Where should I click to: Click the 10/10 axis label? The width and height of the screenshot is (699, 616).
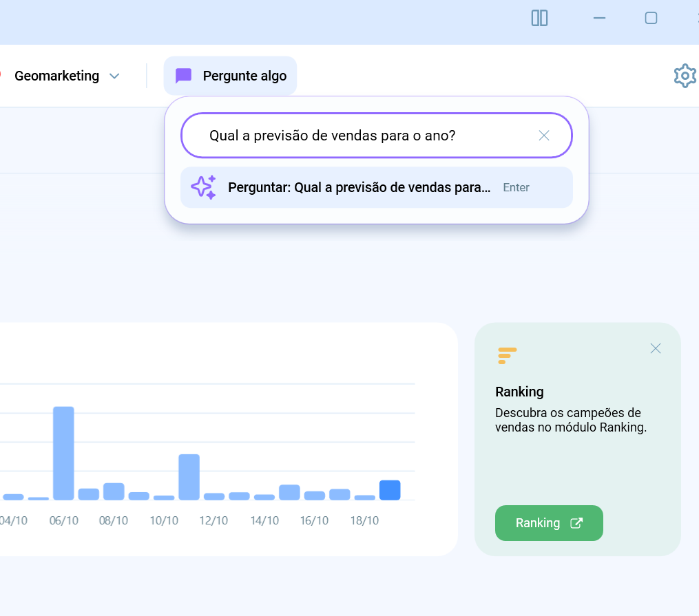[164, 520]
